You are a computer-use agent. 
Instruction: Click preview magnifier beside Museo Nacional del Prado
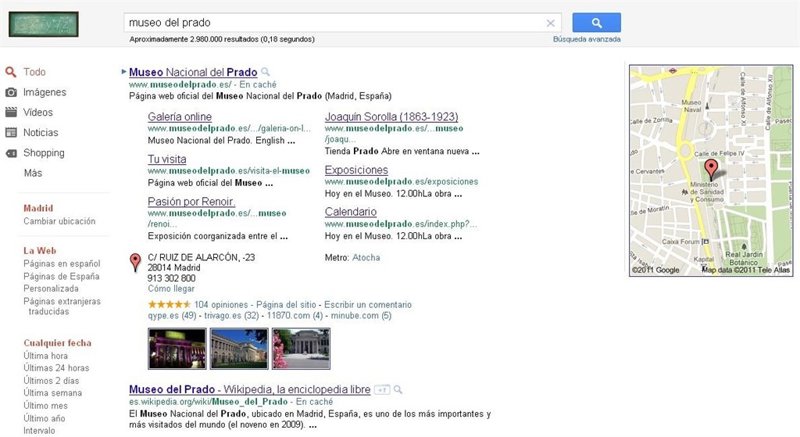265,72
